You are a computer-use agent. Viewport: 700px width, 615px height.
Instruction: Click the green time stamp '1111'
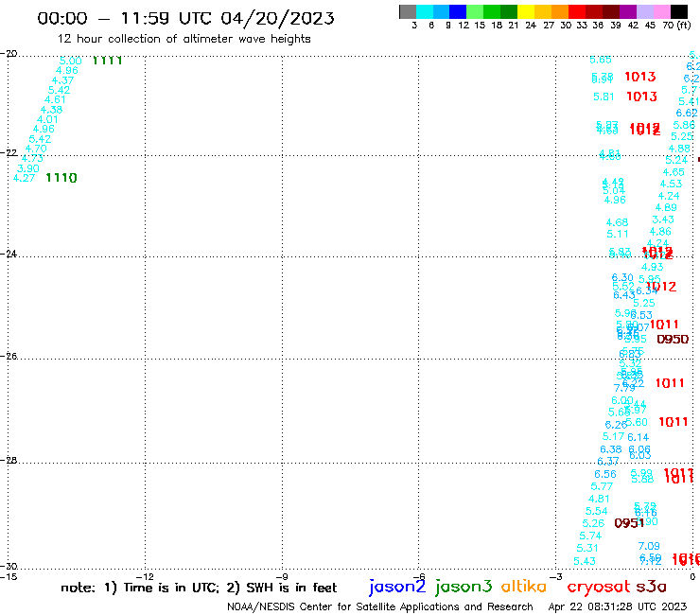[107, 61]
